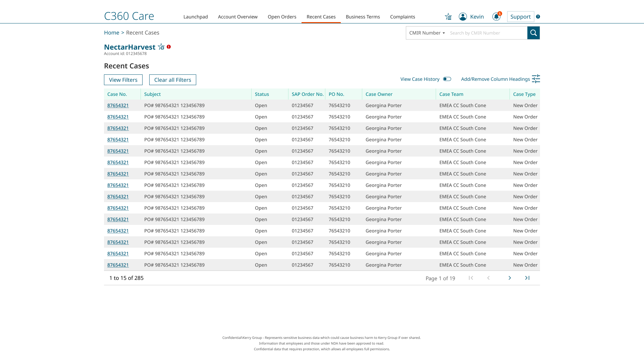
Task: Click the Clear all Filters button
Action: 172,80
